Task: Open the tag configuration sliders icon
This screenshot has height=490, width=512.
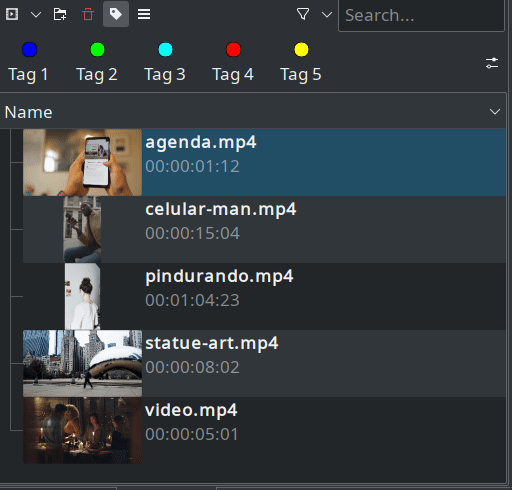Action: point(492,63)
